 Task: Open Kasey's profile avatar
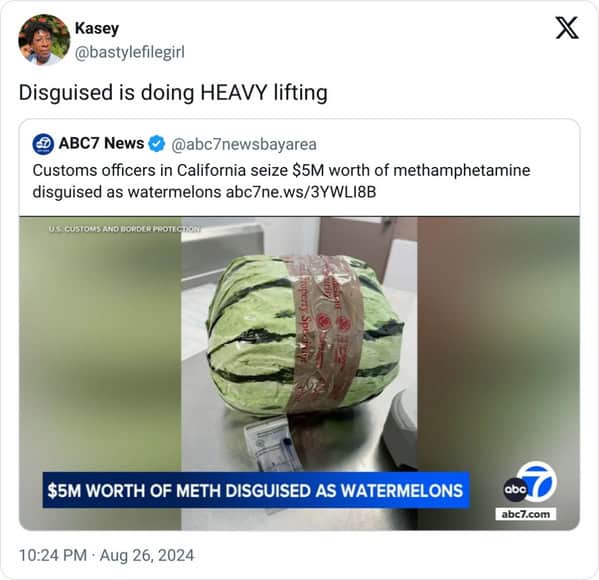(x=44, y=40)
